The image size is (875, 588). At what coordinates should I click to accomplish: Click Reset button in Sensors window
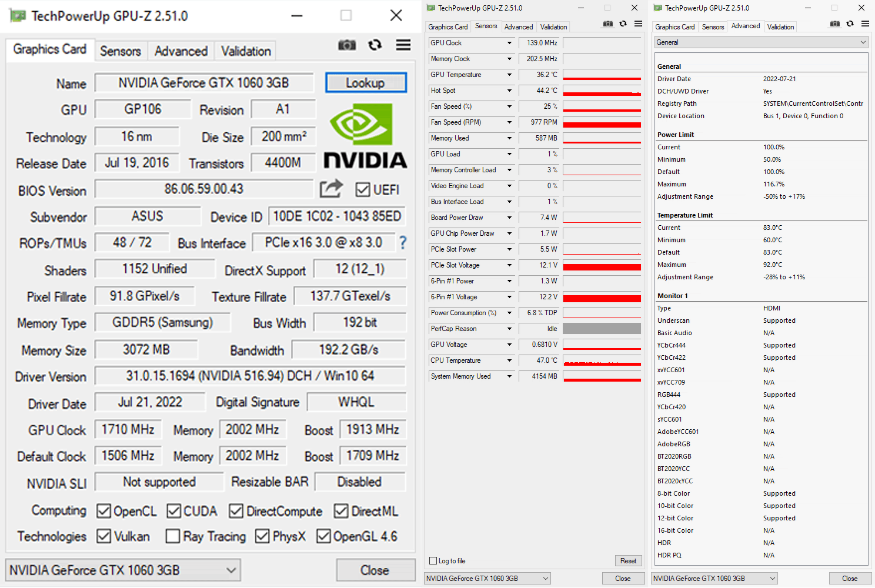point(628,561)
